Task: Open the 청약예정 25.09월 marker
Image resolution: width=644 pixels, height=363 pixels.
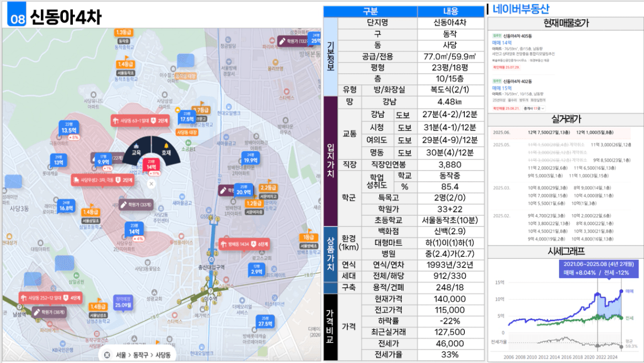Action: [x=123, y=302]
